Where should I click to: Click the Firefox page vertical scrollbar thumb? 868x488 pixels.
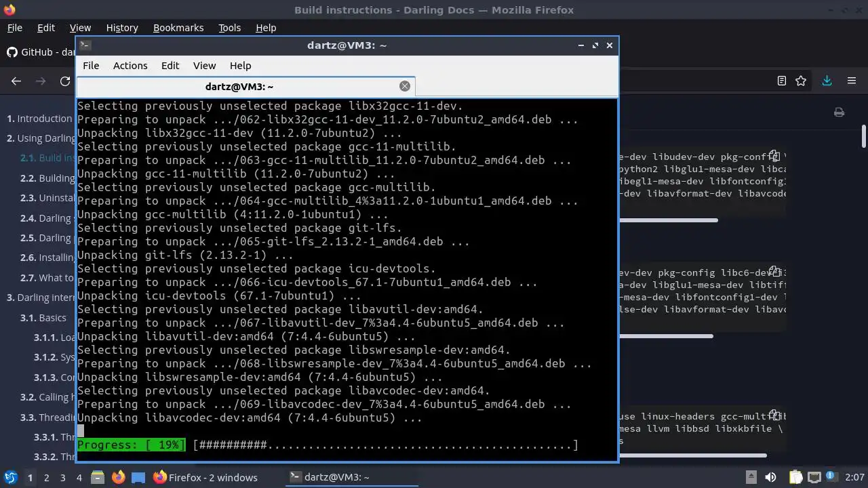click(x=864, y=136)
